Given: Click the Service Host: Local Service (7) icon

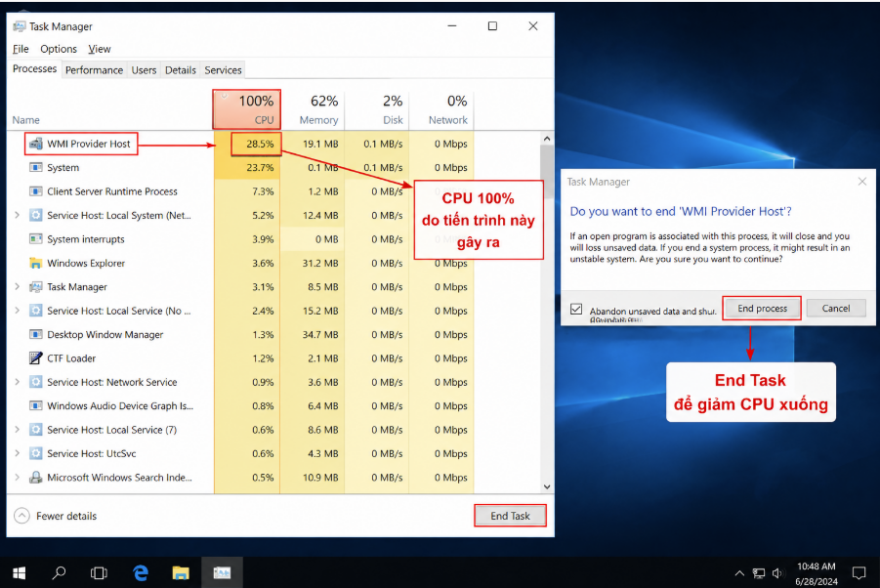Looking at the screenshot, I should click(x=36, y=430).
